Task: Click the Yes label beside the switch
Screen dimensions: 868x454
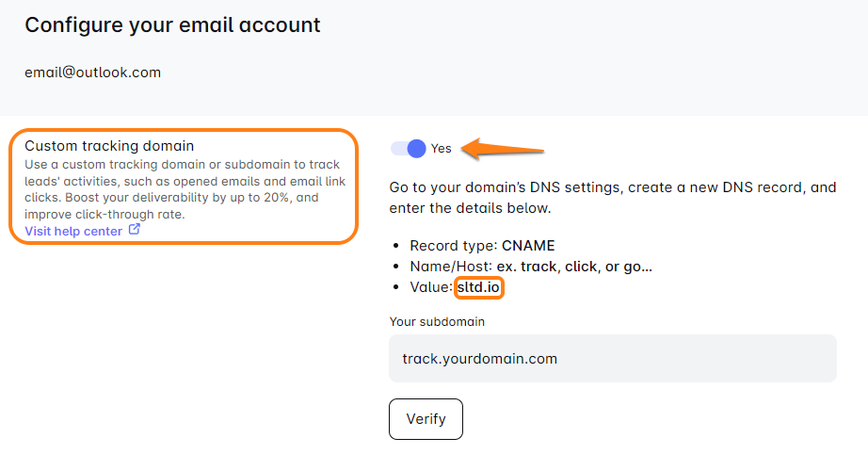Action: coord(442,149)
